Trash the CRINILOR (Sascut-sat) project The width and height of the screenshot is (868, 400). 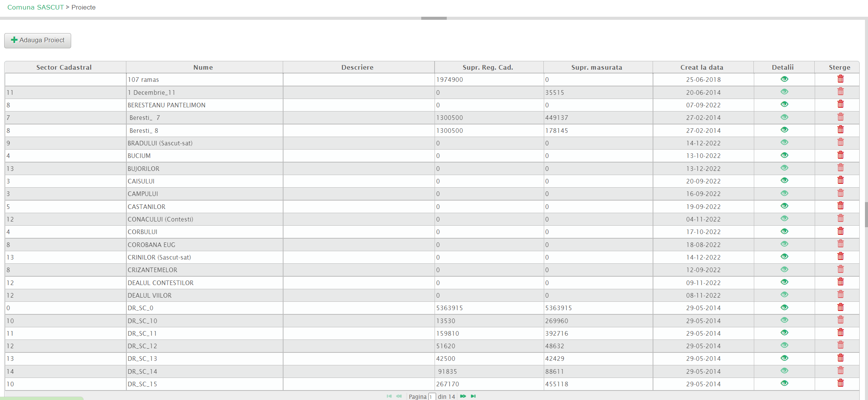click(x=840, y=257)
